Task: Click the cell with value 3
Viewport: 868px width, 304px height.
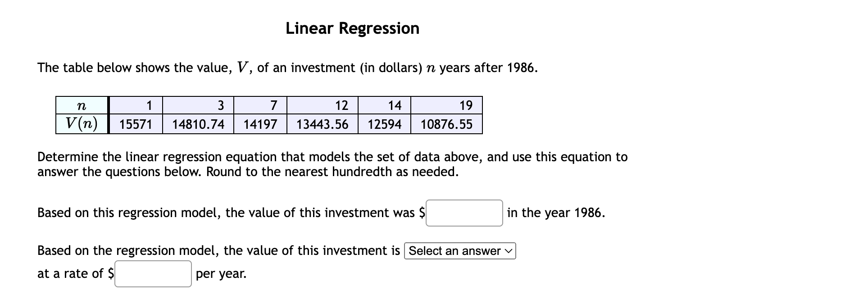Action: [x=197, y=105]
